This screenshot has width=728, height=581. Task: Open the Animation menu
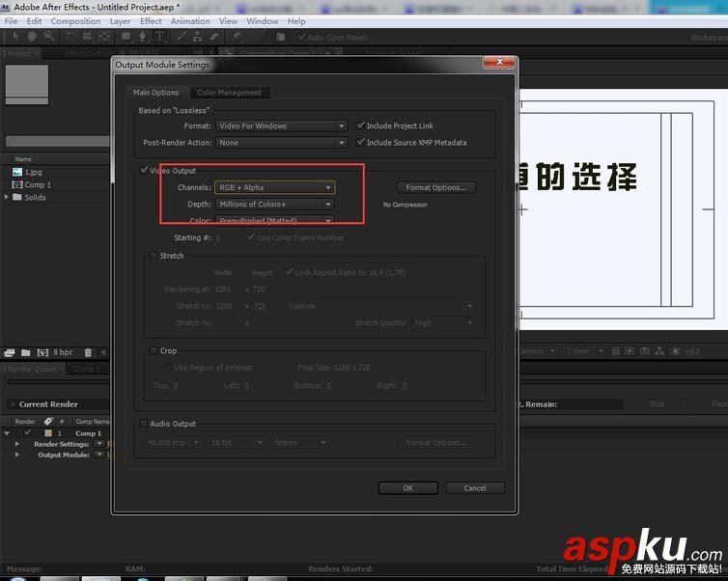coord(190,21)
